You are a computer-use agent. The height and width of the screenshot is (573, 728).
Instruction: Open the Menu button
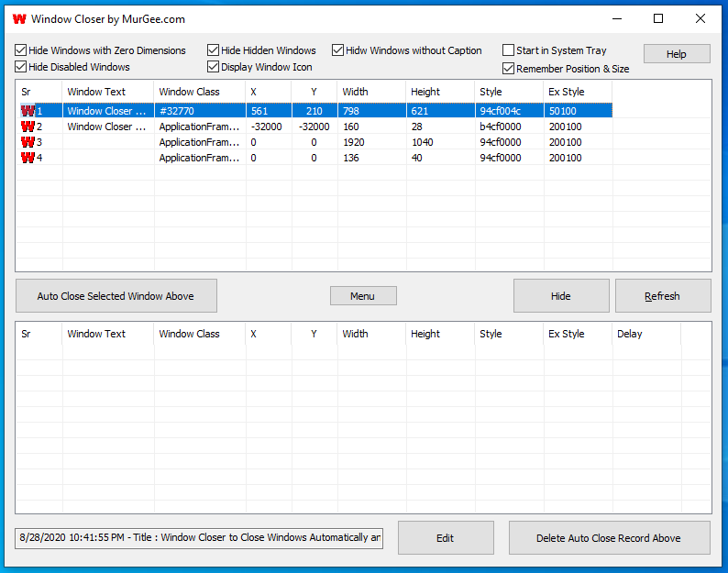pos(363,296)
